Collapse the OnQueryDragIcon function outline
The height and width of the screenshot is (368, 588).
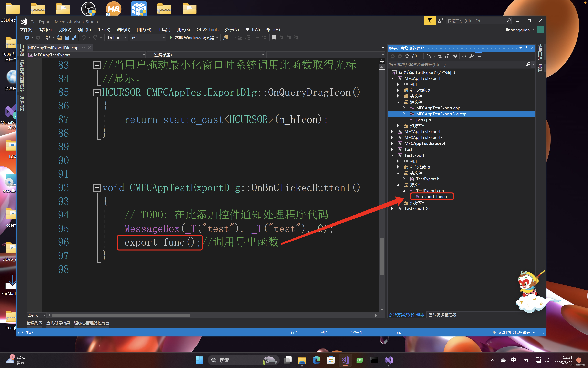(x=97, y=92)
